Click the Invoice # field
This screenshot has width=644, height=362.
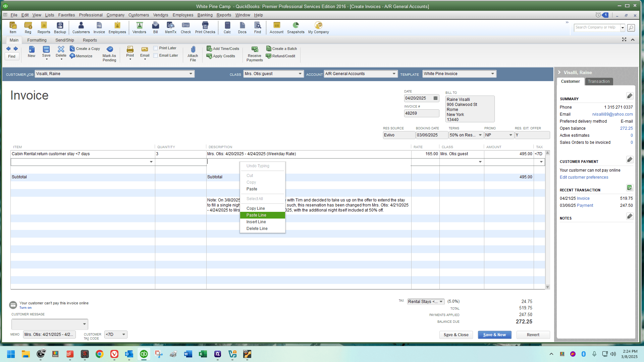tap(422, 113)
